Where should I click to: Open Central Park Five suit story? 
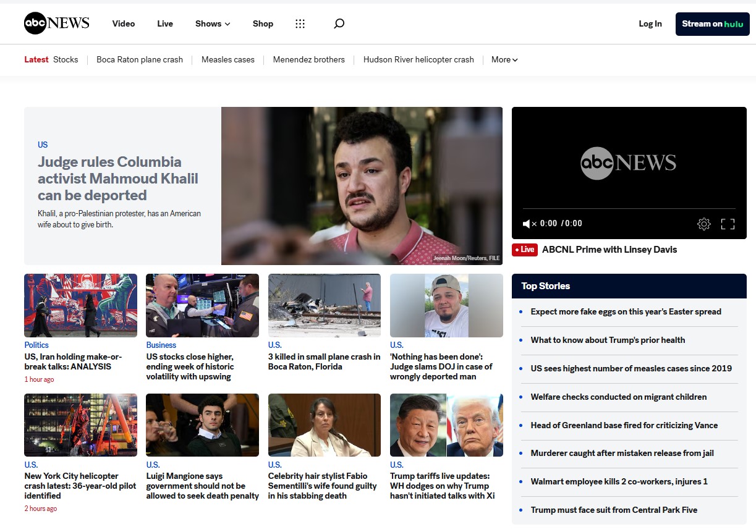(614, 510)
